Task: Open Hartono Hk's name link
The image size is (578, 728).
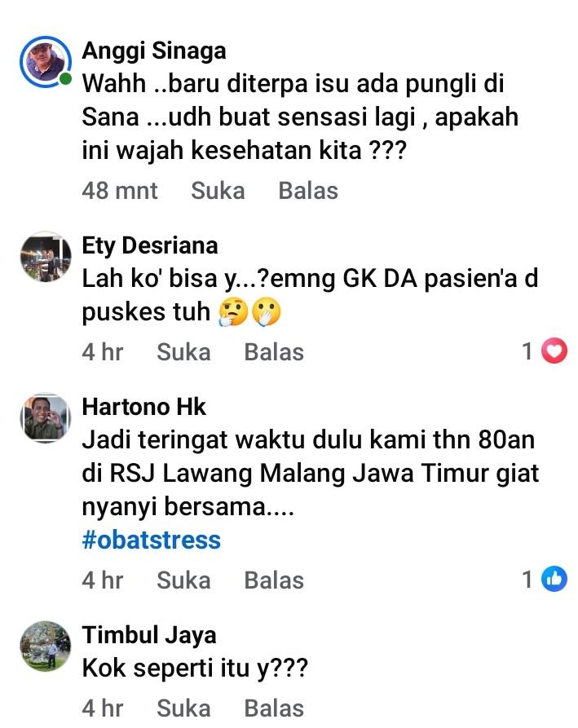Action: tap(144, 407)
